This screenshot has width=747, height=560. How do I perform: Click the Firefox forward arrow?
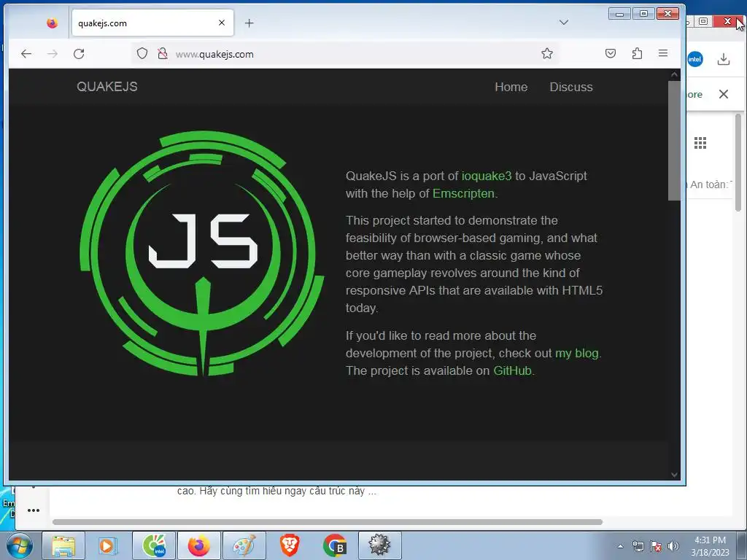(53, 54)
